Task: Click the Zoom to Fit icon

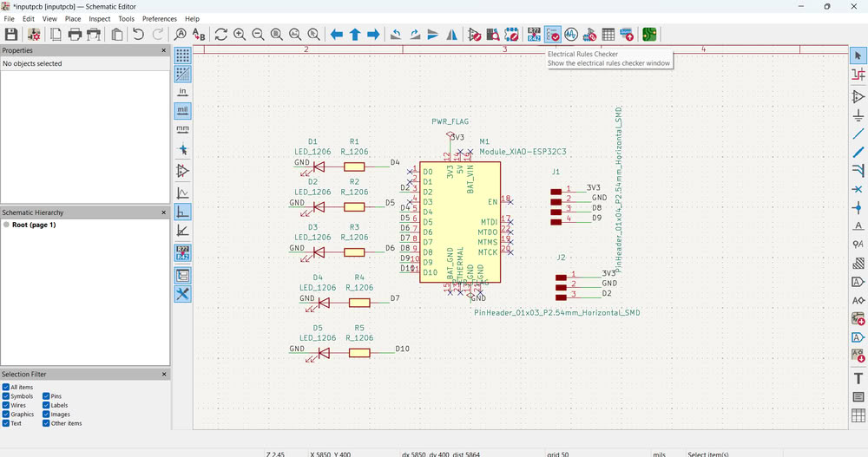Action: coord(277,35)
